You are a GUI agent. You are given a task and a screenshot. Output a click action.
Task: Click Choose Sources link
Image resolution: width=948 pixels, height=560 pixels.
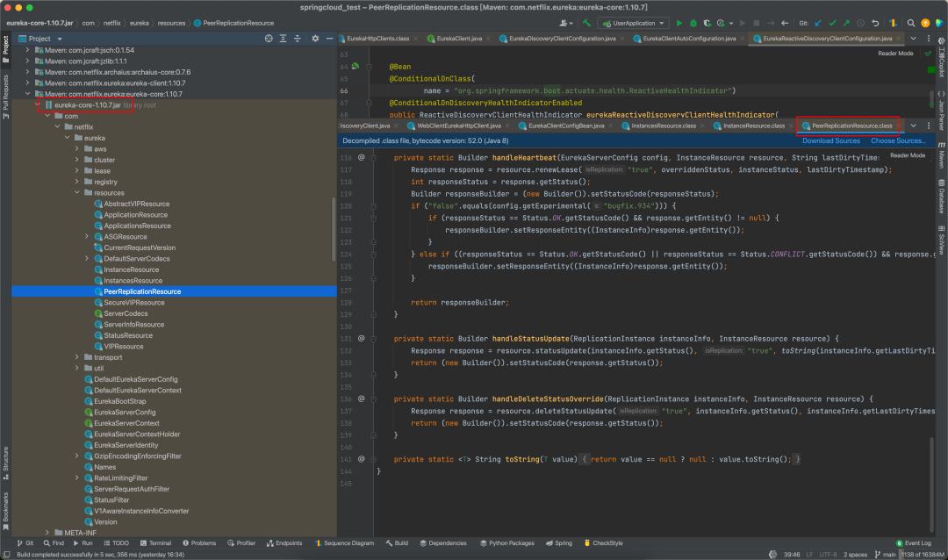(x=898, y=141)
